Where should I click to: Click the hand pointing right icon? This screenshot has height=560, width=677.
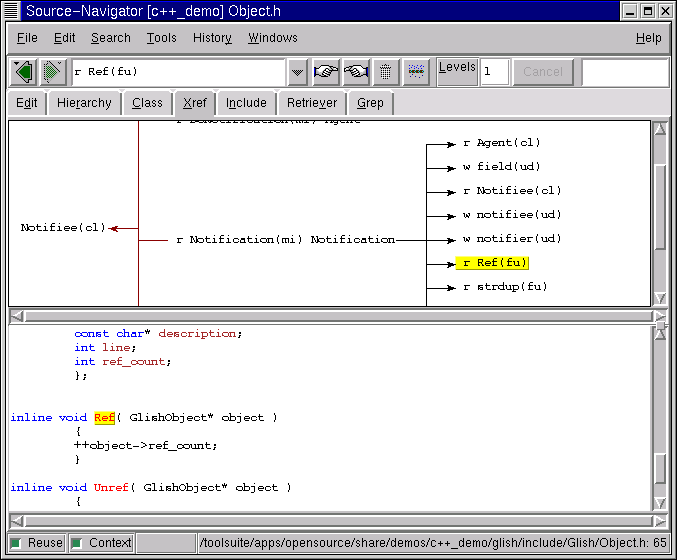326,72
